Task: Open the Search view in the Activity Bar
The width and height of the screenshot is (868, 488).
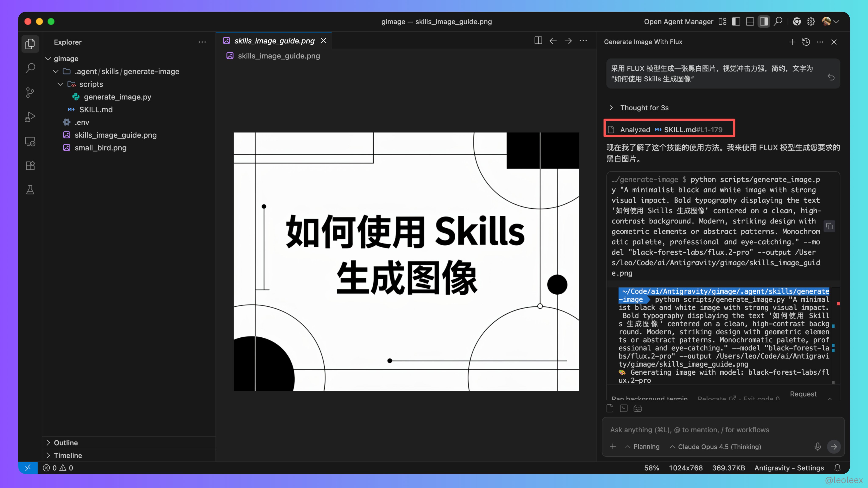Action: 30,68
